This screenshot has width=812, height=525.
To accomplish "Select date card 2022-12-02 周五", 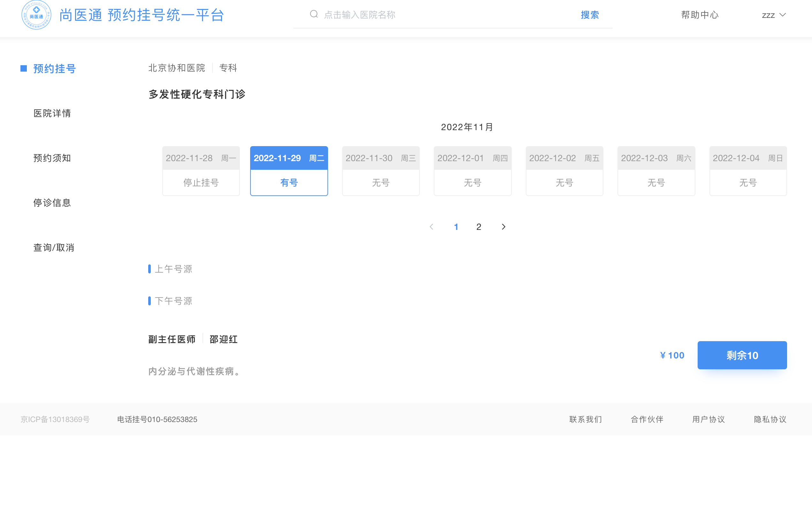I will pos(564,171).
